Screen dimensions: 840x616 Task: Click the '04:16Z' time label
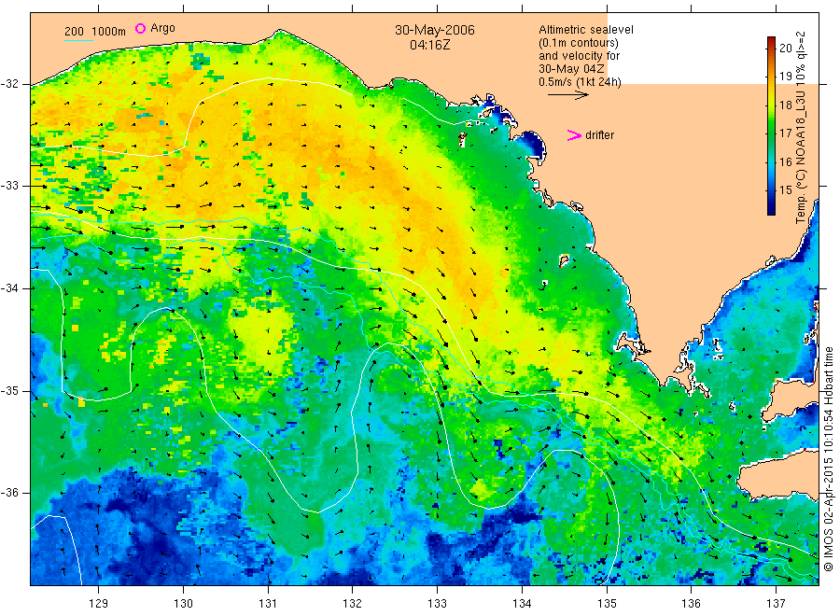pos(429,45)
